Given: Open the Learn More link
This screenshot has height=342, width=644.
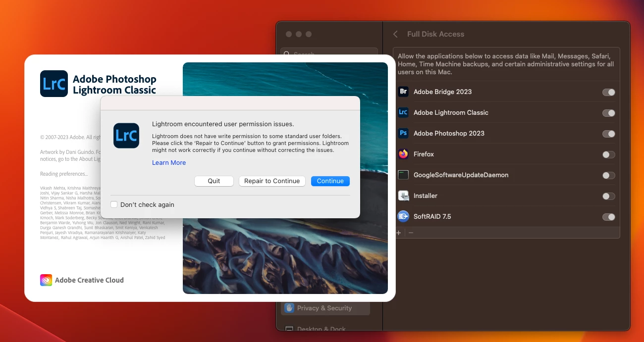Looking at the screenshot, I should click(169, 162).
